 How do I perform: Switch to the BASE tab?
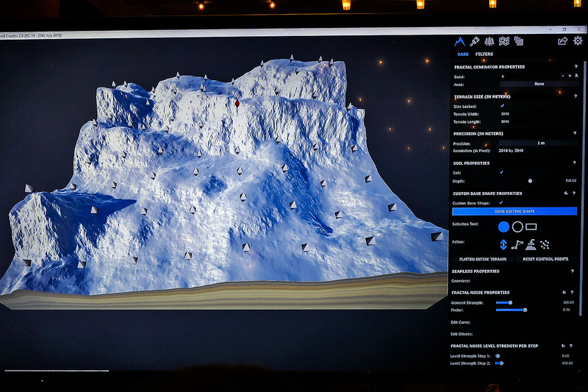coord(463,54)
